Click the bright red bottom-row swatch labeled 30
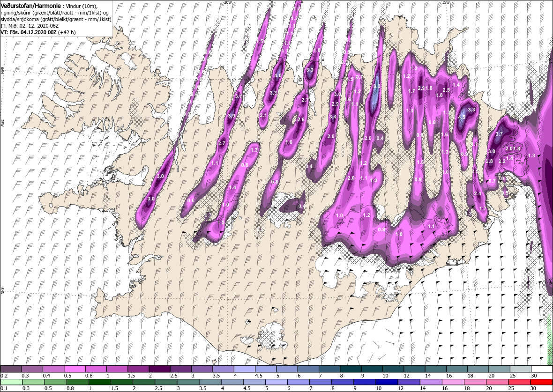Screen dimensions: 553x392 click(x=541, y=382)
